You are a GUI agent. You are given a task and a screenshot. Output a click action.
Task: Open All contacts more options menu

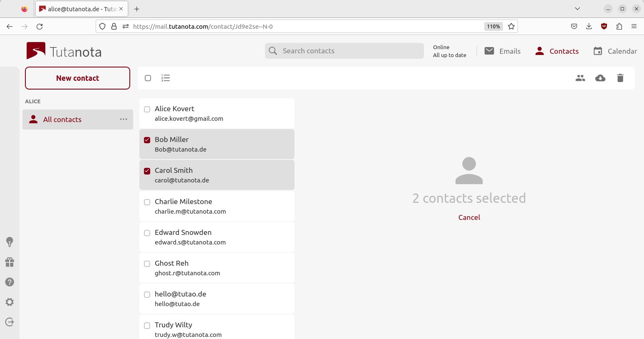tap(124, 119)
